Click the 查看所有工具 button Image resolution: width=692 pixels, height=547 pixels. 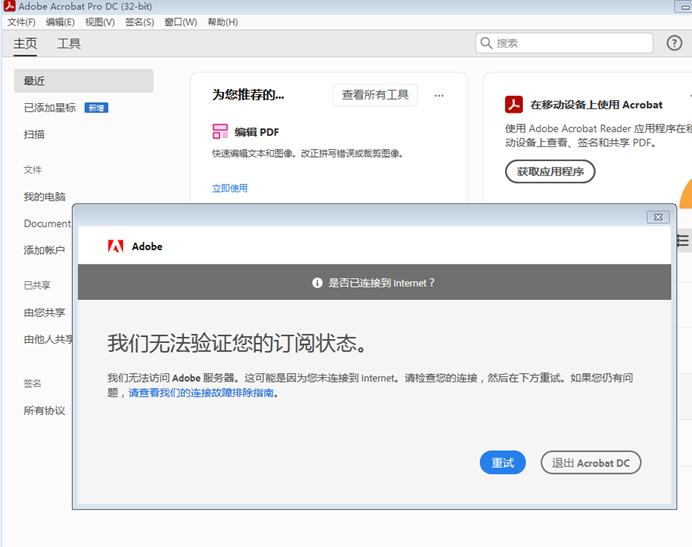[375, 95]
